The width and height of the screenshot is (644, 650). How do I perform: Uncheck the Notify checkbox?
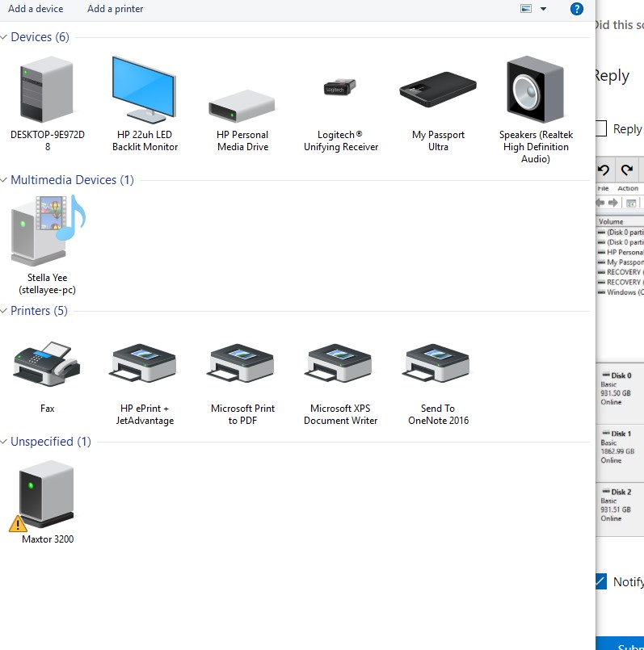[601, 581]
